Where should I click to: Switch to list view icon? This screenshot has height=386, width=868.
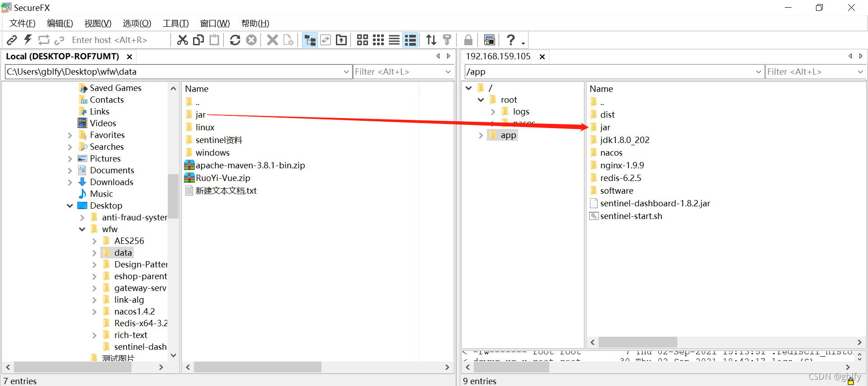(x=394, y=40)
